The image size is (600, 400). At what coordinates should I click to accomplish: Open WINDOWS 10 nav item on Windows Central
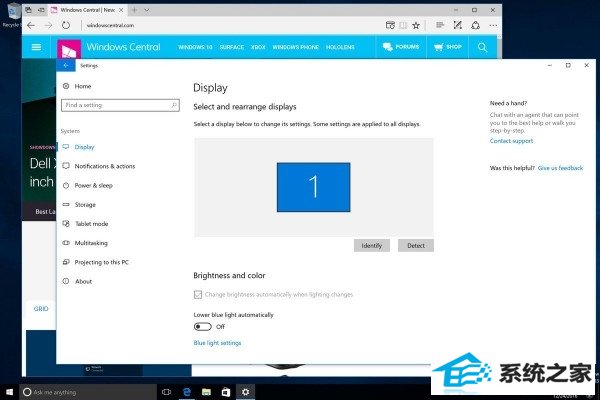[x=195, y=47]
